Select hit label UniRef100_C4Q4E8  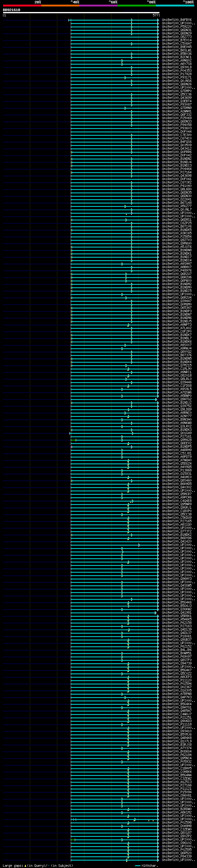pos(177,501)
